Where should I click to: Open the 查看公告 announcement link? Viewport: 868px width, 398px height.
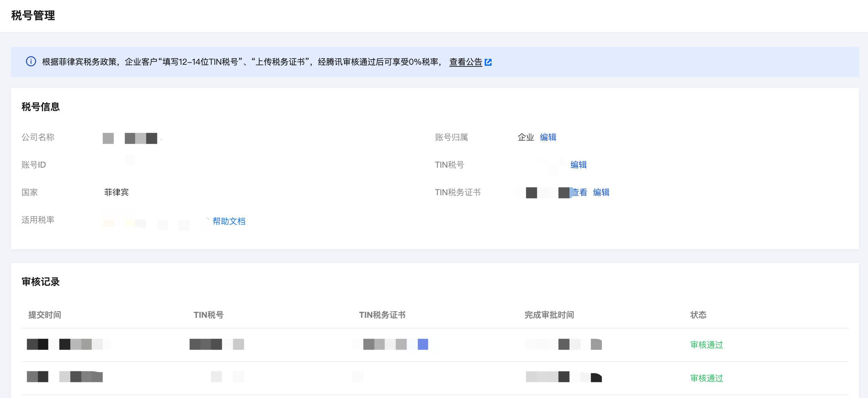(x=465, y=62)
